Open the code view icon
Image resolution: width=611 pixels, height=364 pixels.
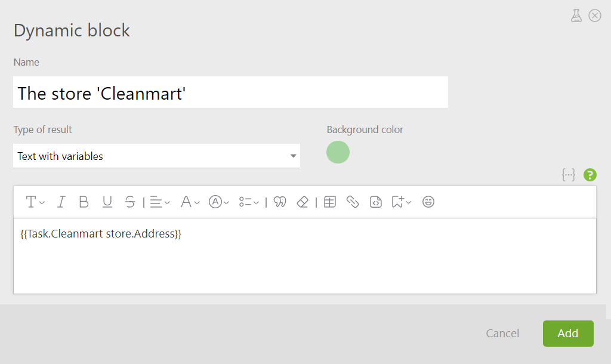coord(376,202)
